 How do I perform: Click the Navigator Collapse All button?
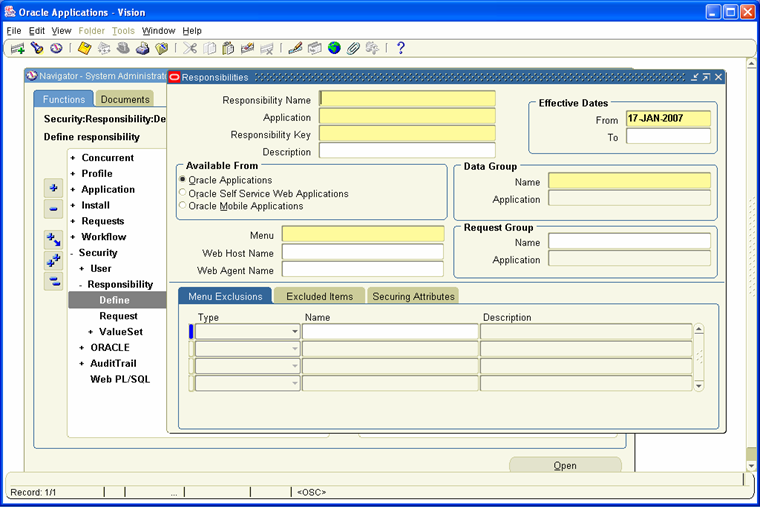click(53, 281)
